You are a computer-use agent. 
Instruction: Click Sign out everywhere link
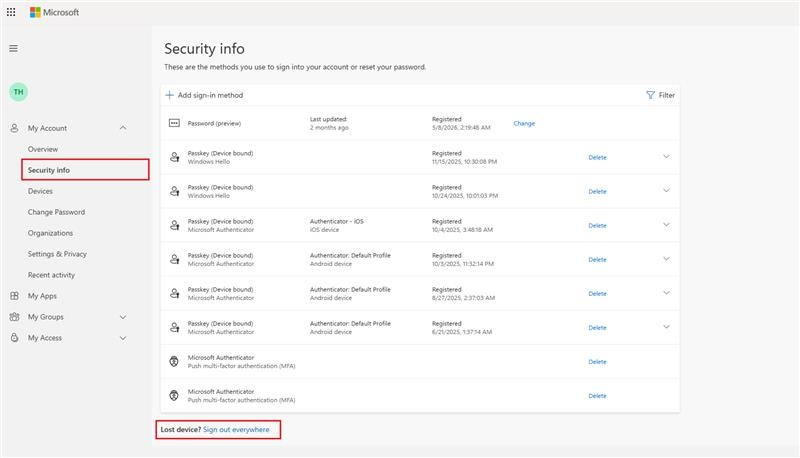236,429
